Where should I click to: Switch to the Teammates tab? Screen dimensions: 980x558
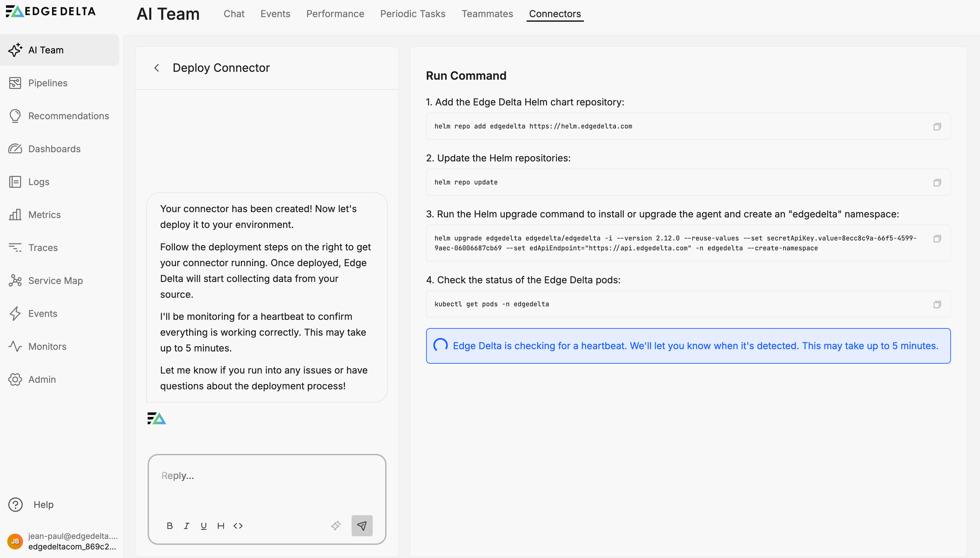click(487, 14)
